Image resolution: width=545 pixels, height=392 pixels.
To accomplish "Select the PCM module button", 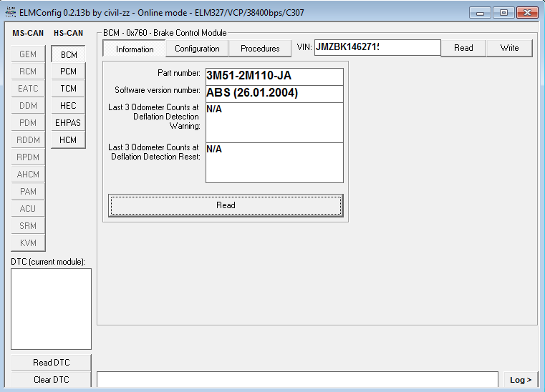I will pos(68,72).
